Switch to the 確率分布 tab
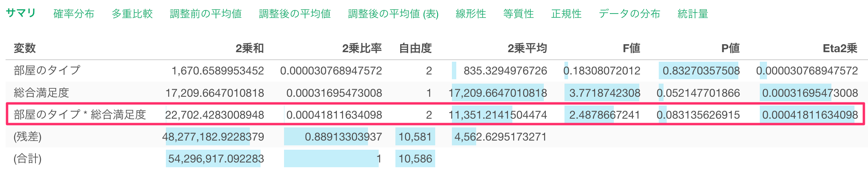This screenshot has width=868, height=176. [74, 14]
